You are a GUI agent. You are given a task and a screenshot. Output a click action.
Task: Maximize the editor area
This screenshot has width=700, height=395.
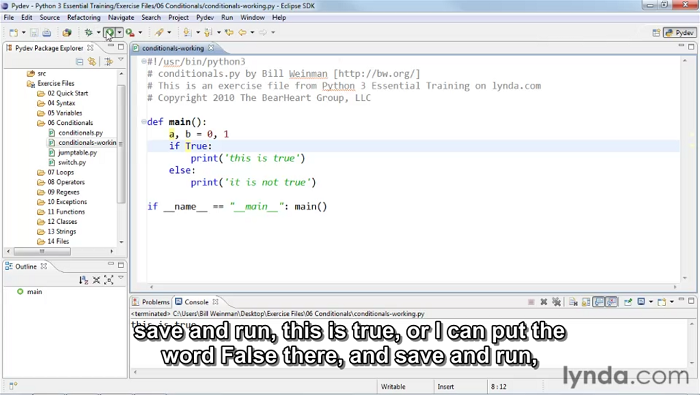tap(691, 46)
